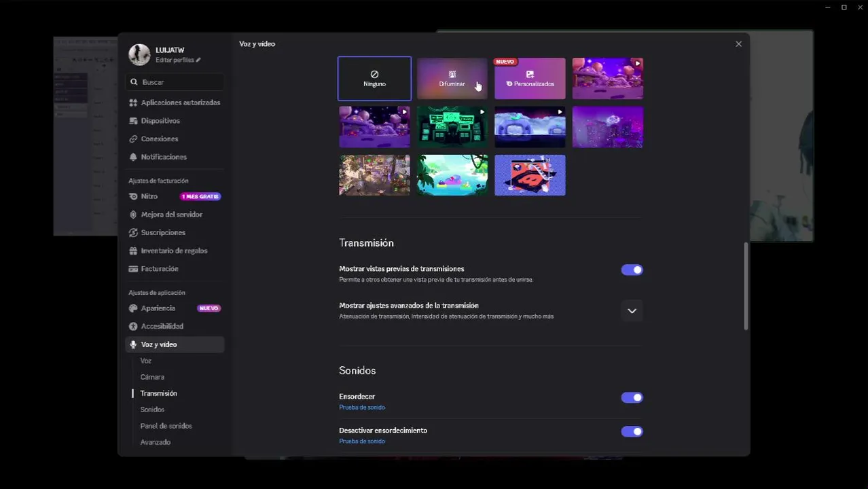Click Prueba de sonido under Desactivar ensordecimiento
Viewport: 868px width, 489px height.
tap(362, 441)
